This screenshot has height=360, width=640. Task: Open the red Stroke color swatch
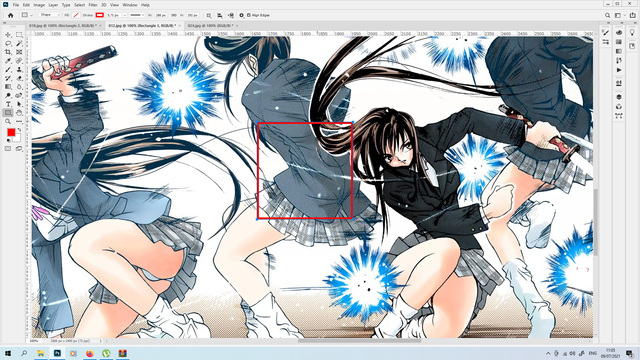(x=100, y=15)
